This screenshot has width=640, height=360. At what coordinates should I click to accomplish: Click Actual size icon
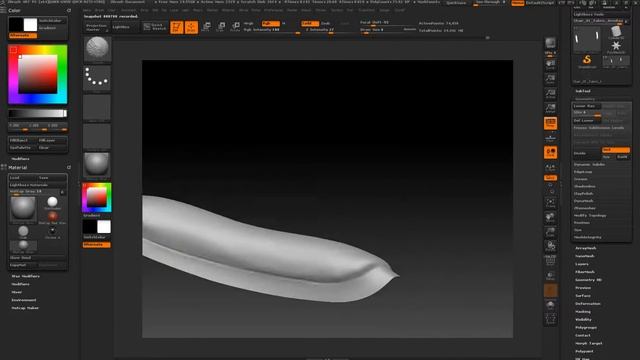click(x=550, y=94)
